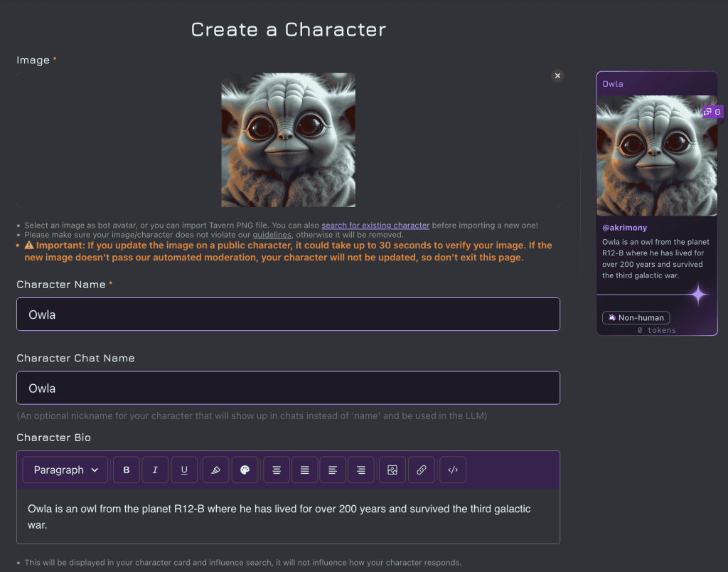Viewport: 728px width, 572px height.
Task: Toggle underline formatting in bio editor
Action: point(184,470)
